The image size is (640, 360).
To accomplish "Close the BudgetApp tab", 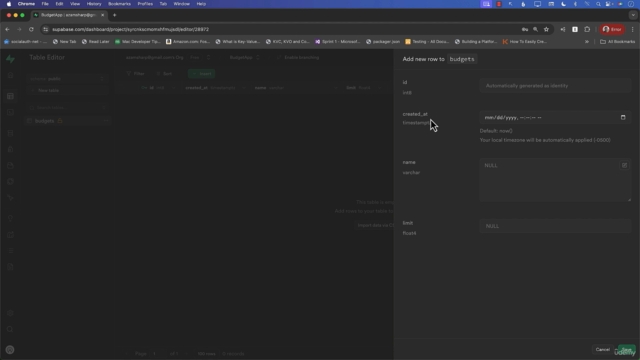I will tap(102, 15).
